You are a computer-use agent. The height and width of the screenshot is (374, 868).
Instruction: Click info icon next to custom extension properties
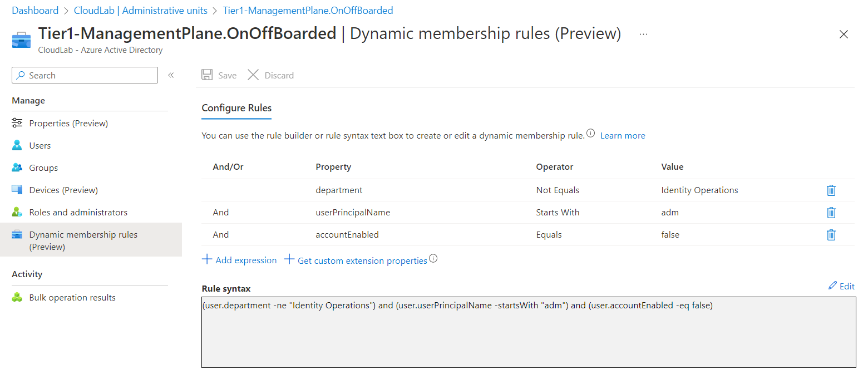coord(433,258)
